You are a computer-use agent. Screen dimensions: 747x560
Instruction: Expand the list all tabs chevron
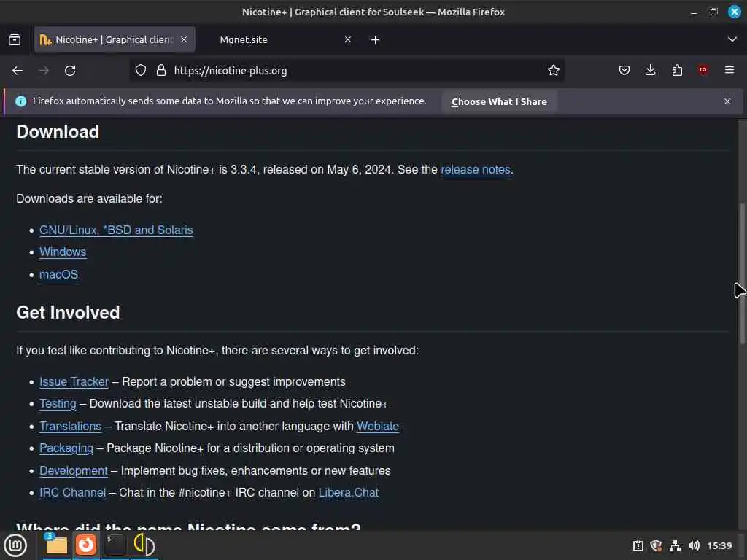coord(732,39)
